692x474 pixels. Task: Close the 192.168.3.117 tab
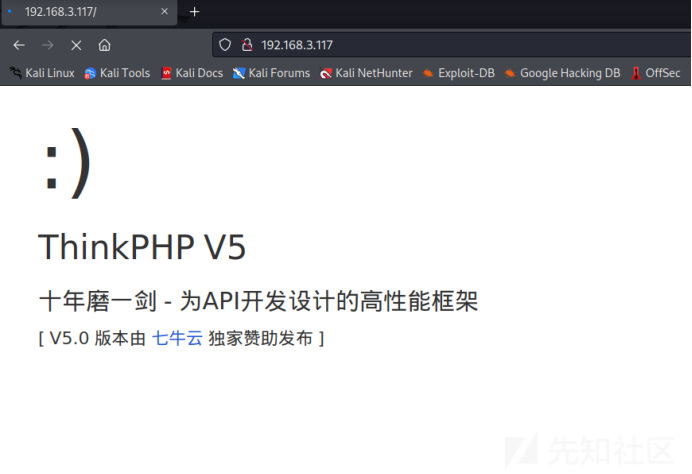[x=165, y=11]
